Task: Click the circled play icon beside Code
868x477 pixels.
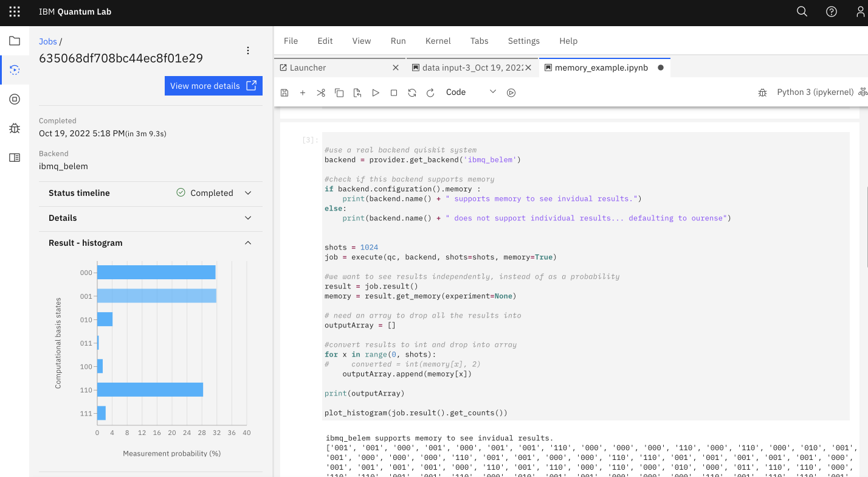Action: 511,92
